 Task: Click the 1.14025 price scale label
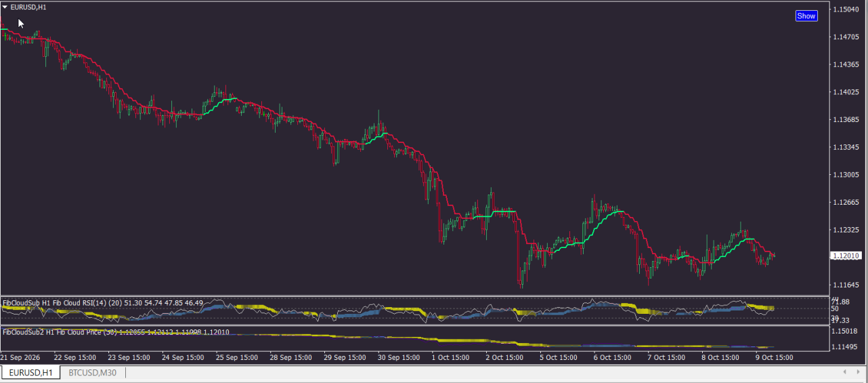[x=846, y=92]
